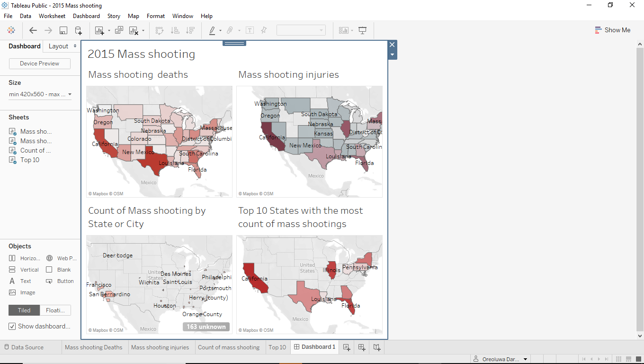Open the Size dropdown showing min 420x560
The width and height of the screenshot is (644, 364).
39,94
